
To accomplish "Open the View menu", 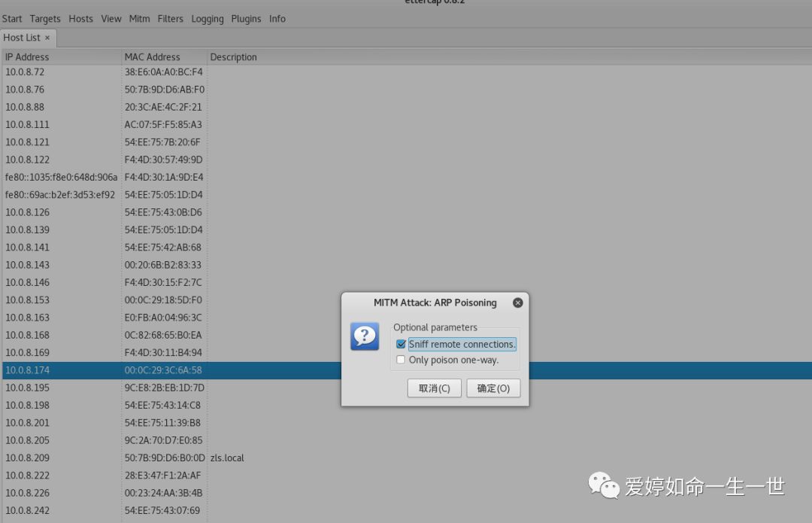I will point(111,19).
